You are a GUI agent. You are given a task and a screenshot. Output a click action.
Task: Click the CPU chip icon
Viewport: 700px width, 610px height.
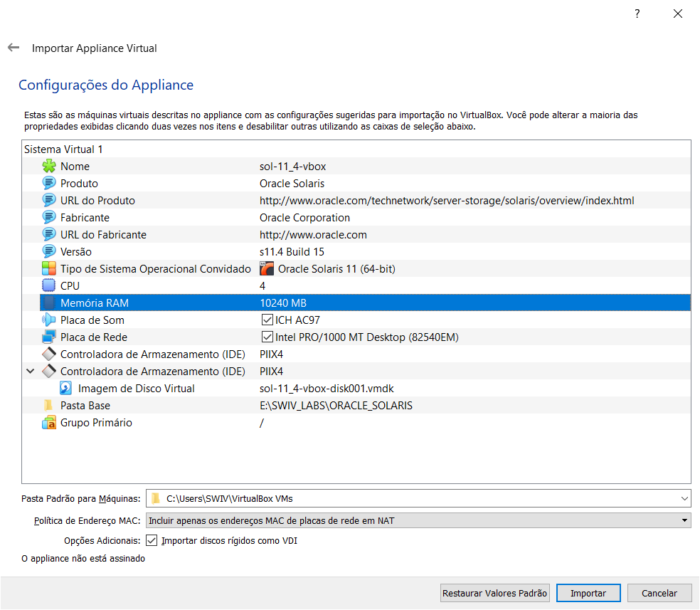point(48,285)
